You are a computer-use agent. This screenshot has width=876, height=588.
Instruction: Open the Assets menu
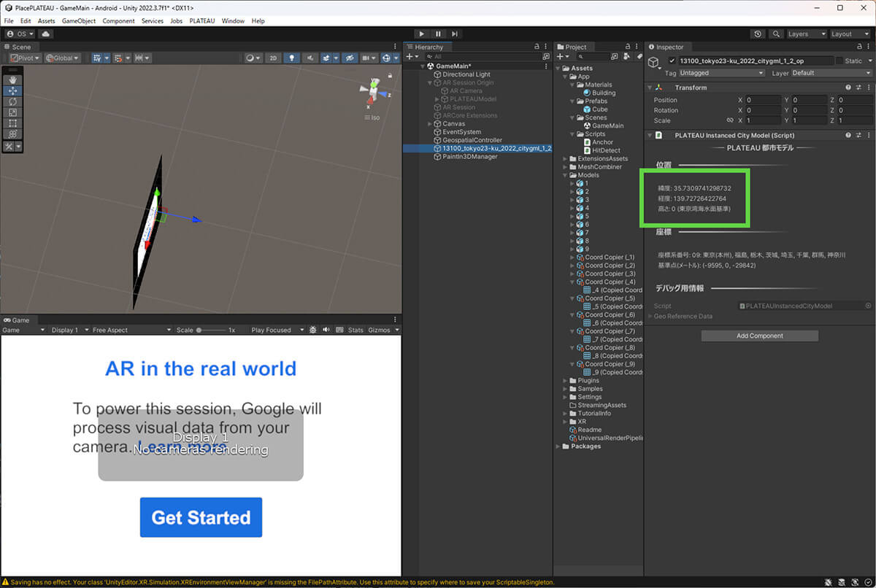(x=46, y=21)
